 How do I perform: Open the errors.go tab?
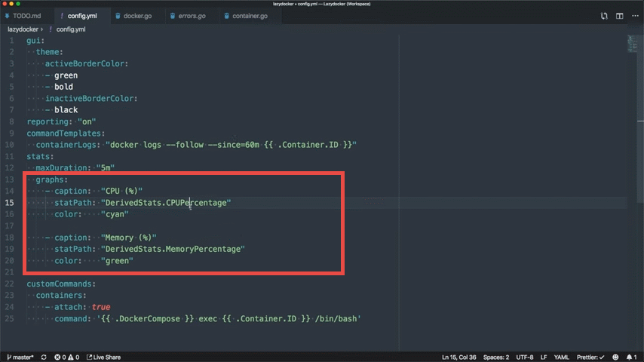(x=191, y=16)
